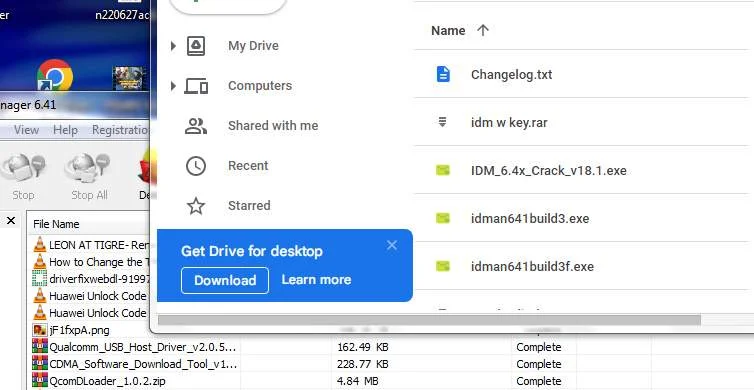Select LEON AT TIGRE download row
Viewport: 754px width, 390px height.
pos(91,245)
